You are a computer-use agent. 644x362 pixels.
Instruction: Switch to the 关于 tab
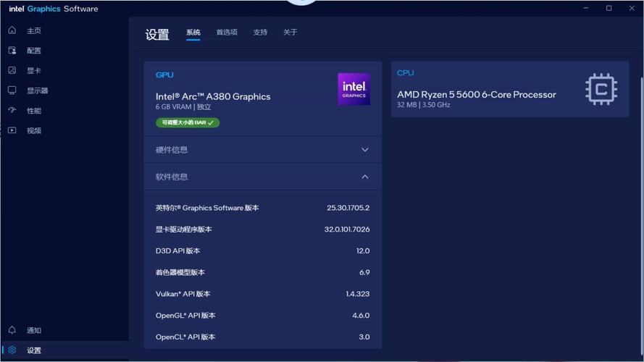pos(290,32)
